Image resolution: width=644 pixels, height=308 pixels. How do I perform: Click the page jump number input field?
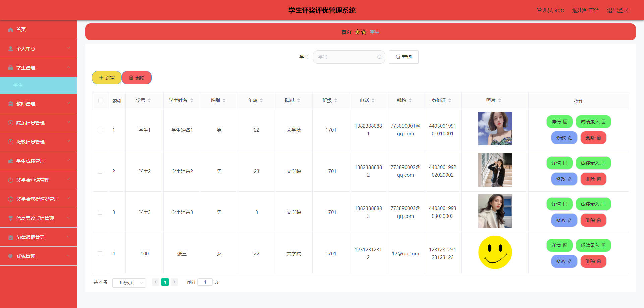(205, 282)
